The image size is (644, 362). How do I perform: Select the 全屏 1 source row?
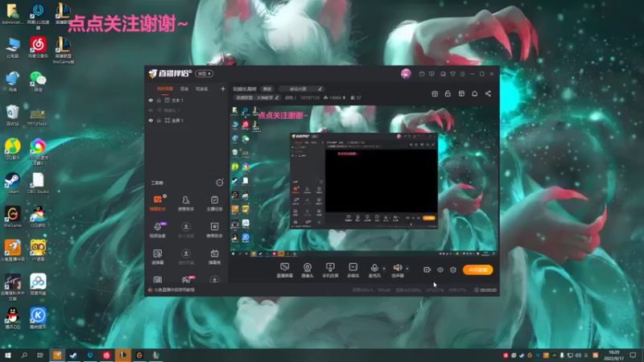coord(187,120)
